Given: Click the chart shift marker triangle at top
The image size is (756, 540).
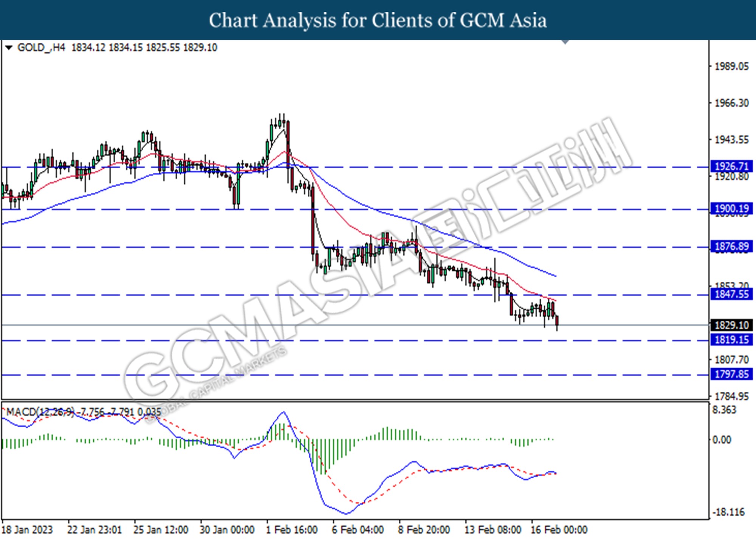Looking at the screenshot, I should coord(565,42).
